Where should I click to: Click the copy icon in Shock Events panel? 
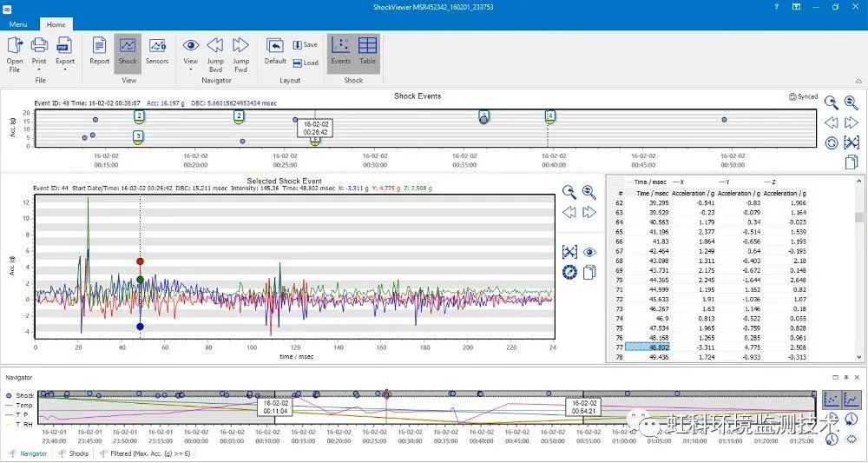(852, 162)
